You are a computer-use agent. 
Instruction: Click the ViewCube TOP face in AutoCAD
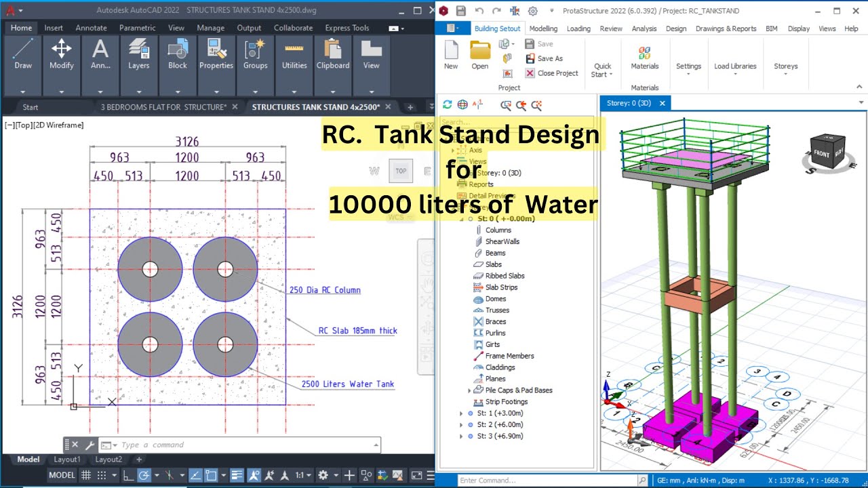coord(401,171)
